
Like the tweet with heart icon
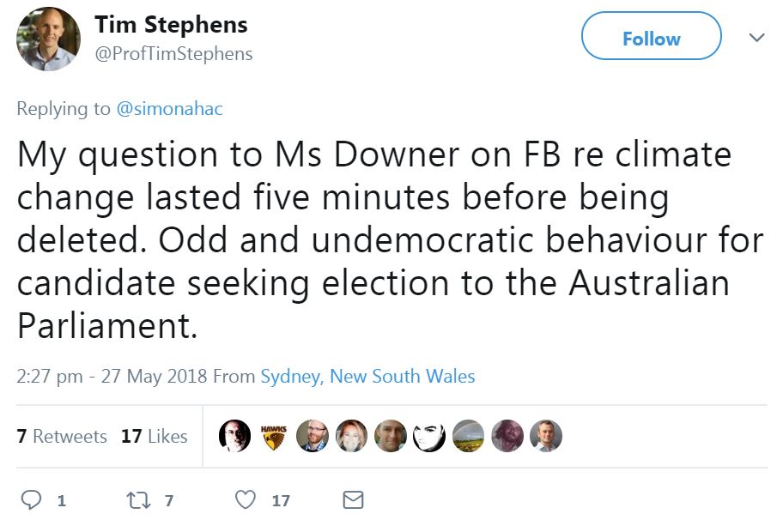coord(246,499)
